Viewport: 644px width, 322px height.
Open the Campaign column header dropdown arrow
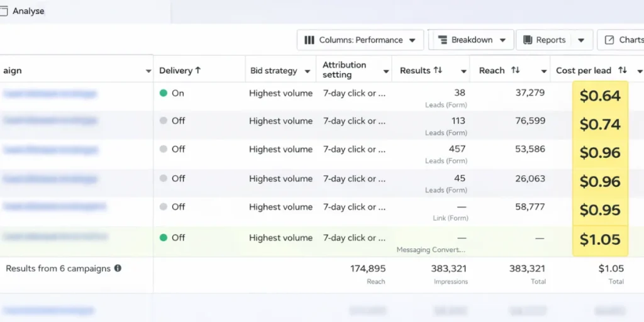(x=148, y=71)
